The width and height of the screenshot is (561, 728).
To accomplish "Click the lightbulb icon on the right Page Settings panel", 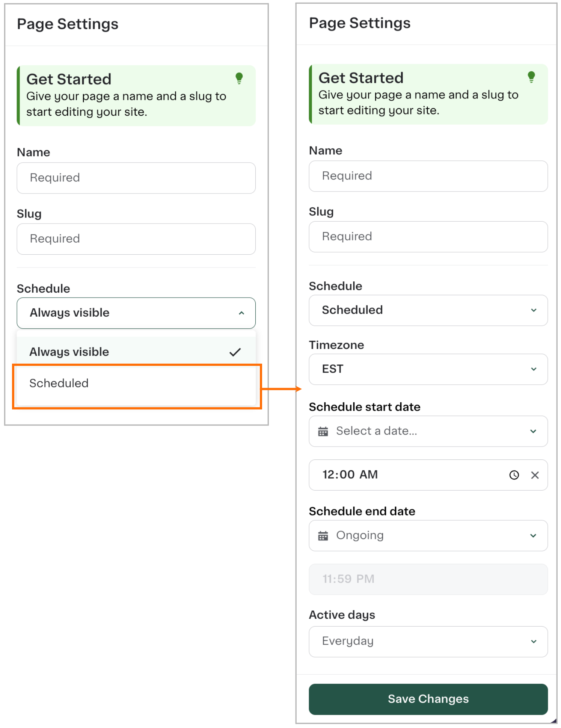I will pos(531,77).
